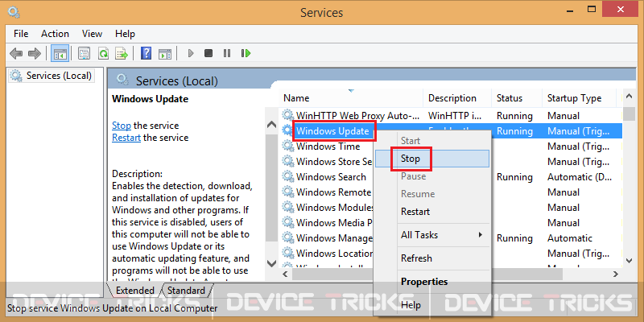The height and width of the screenshot is (322, 644).
Task: Sort by Name column header
Action: (x=351, y=98)
